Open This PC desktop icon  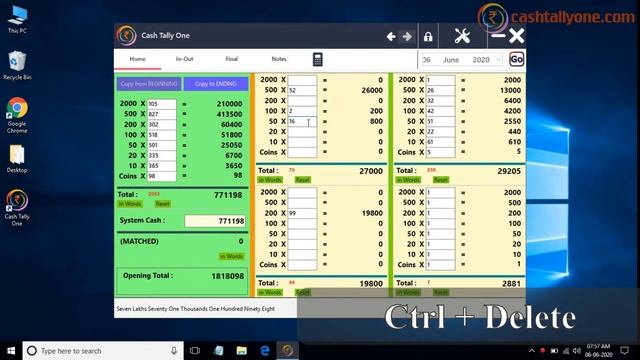[17, 20]
